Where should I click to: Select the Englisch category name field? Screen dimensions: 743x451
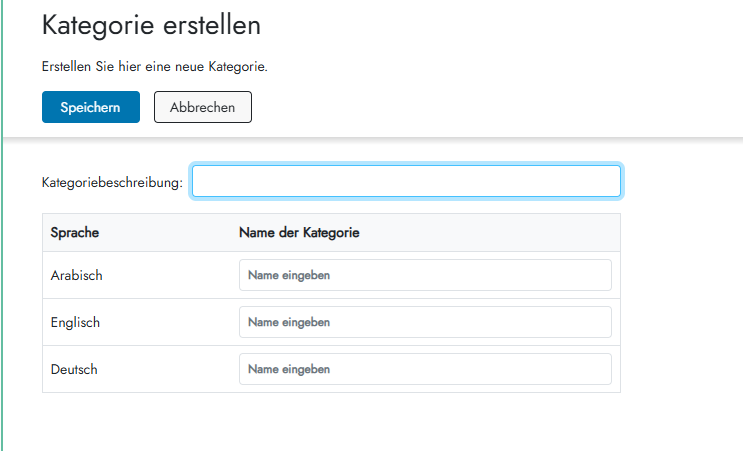point(425,322)
